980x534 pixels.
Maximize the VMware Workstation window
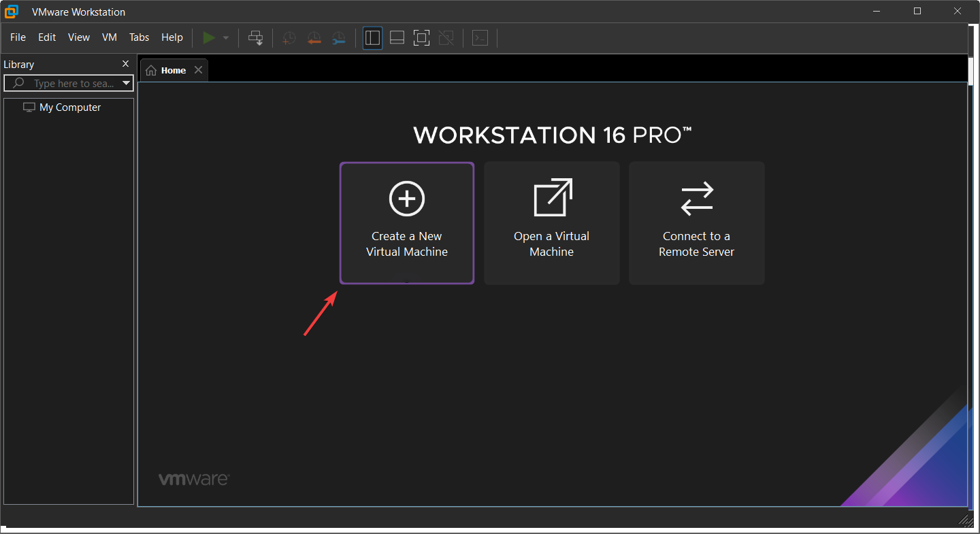pyautogui.click(x=917, y=12)
